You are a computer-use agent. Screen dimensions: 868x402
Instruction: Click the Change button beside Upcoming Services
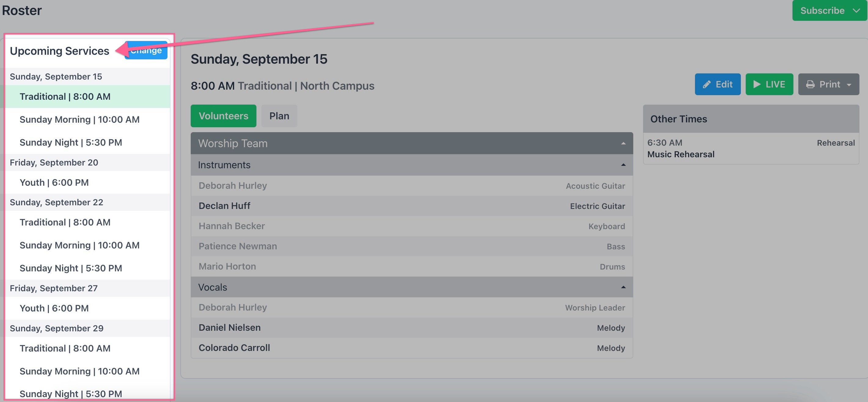click(146, 50)
